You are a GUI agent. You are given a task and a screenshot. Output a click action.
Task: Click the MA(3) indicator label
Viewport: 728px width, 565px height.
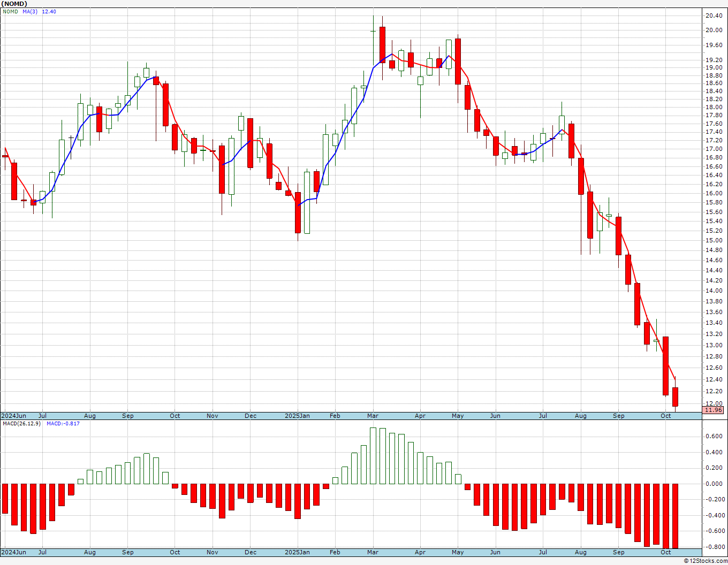point(30,12)
